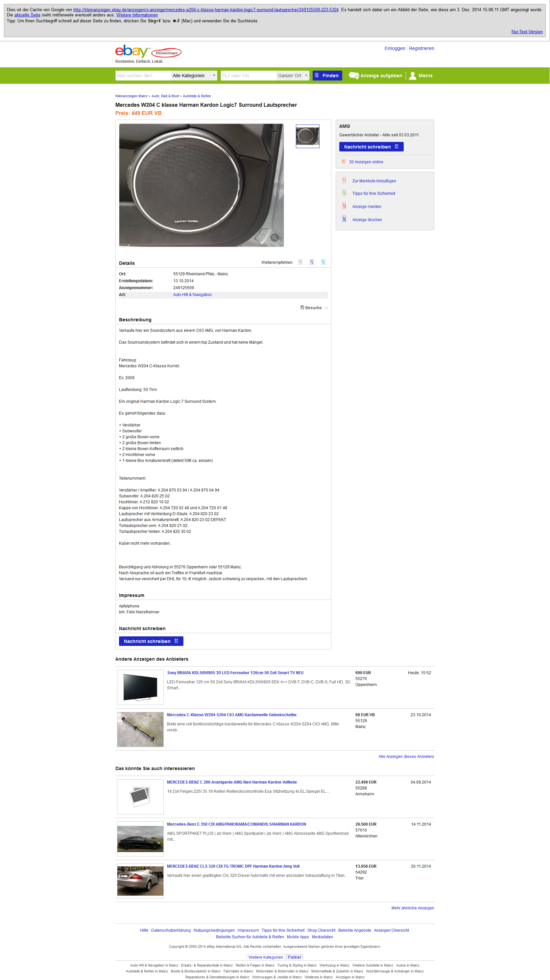Open the 30 Anzeigen online link
The width and height of the screenshot is (550, 980).
(x=366, y=162)
